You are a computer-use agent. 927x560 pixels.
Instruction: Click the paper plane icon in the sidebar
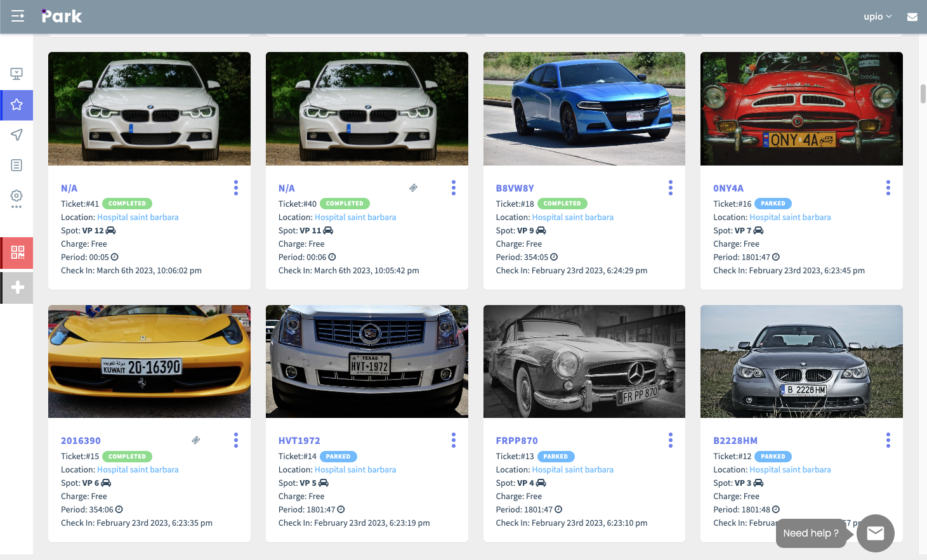(16, 135)
